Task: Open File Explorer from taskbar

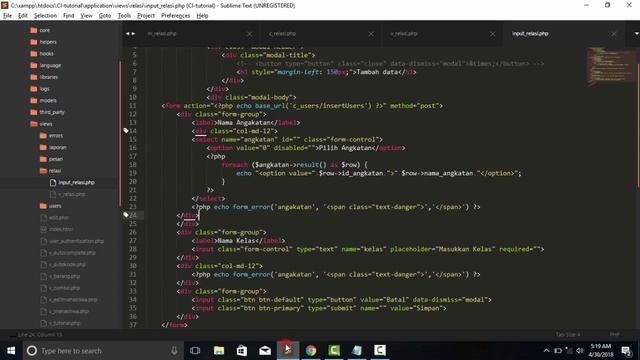Action: [219, 351]
